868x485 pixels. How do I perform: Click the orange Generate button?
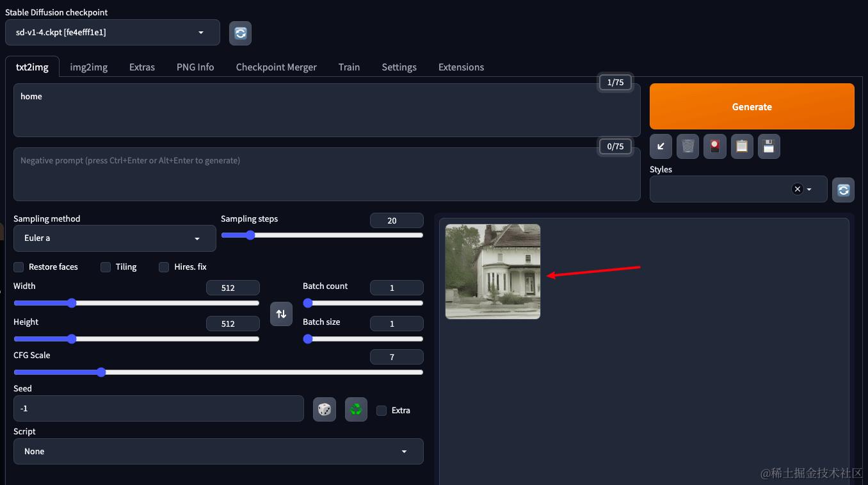(752, 106)
